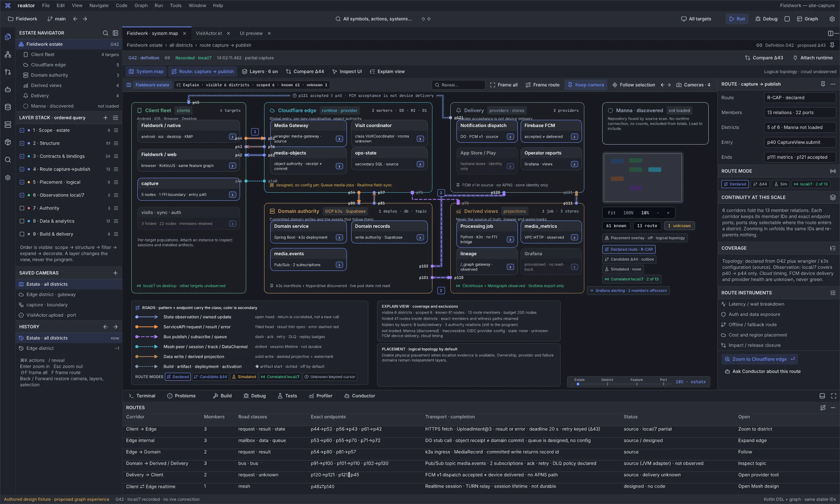
Task: Enable layer 8 Data & analytics
Action: click(22, 221)
